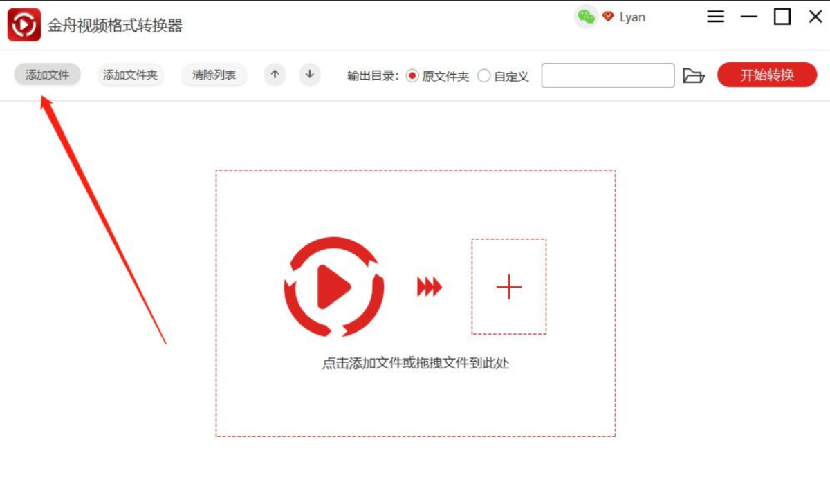
Task: Select the 自定义 radio button
Action: [x=484, y=76]
